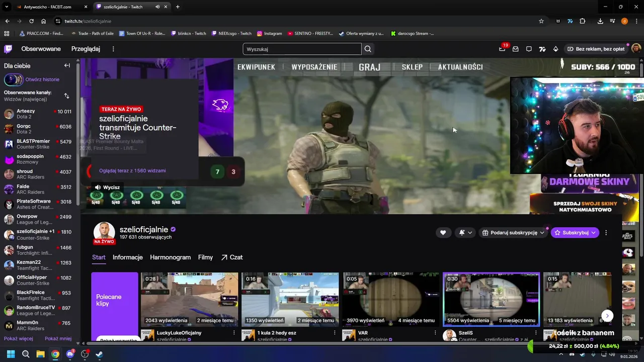Open Twitch notifications inbox with 19 badge
644x362 pixels.
coord(503,49)
